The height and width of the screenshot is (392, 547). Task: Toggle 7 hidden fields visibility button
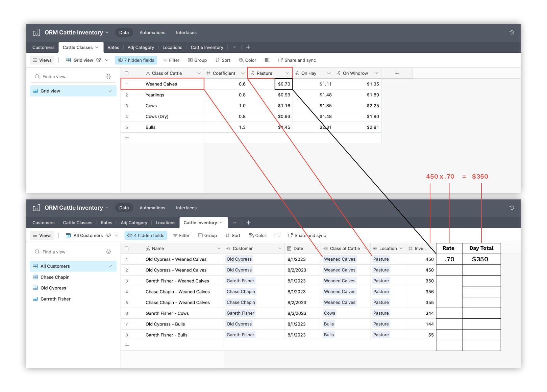tap(136, 60)
